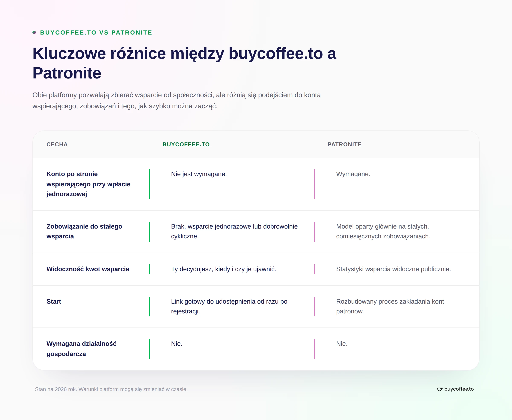
Task: Click cell 'Link gotowy do udostępnienia od razu po rejestracji.'
Action: coord(229,306)
